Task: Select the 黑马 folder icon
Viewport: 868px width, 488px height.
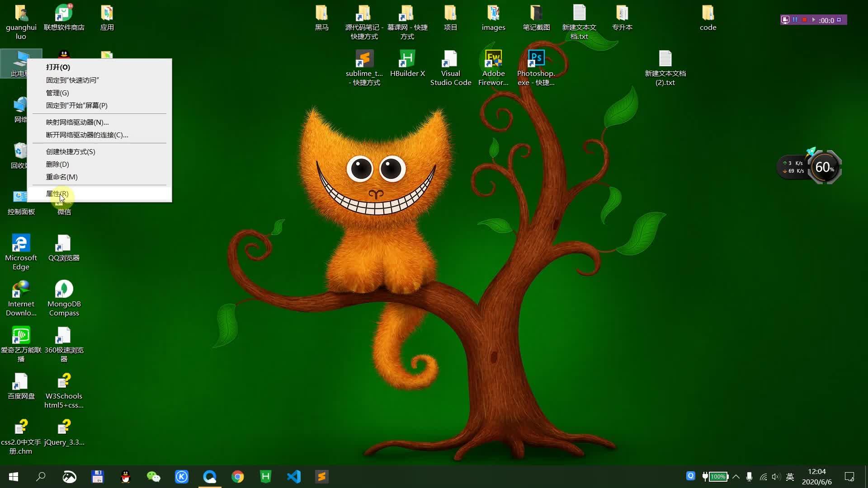Action: tap(321, 18)
